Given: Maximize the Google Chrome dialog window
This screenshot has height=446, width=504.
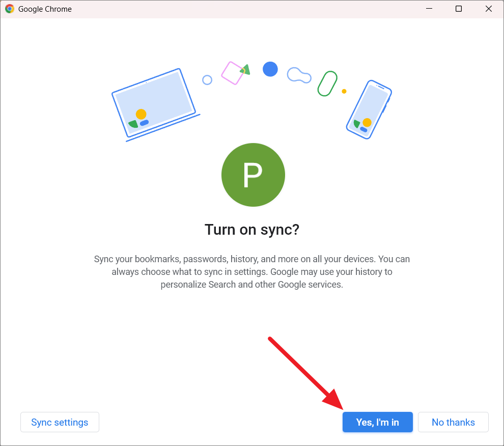Looking at the screenshot, I should [x=459, y=9].
